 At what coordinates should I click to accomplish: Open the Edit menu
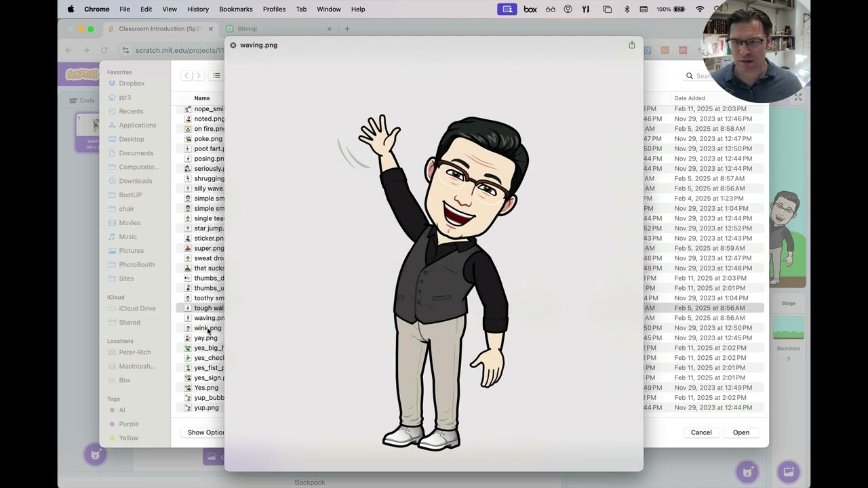tap(146, 9)
